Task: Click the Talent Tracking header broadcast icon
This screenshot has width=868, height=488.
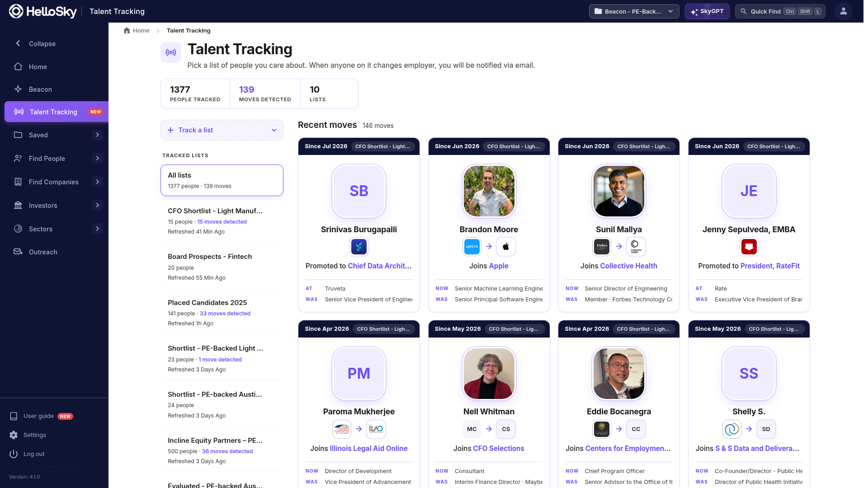Action: tap(171, 52)
